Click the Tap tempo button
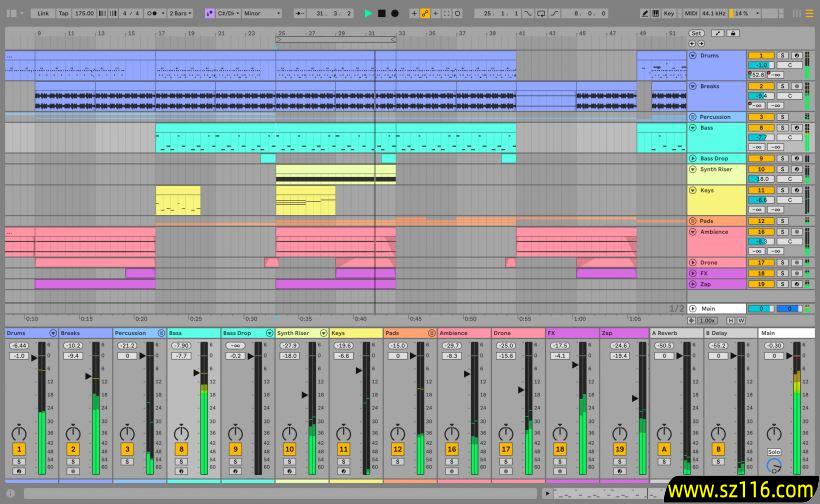 coord(64,13)
